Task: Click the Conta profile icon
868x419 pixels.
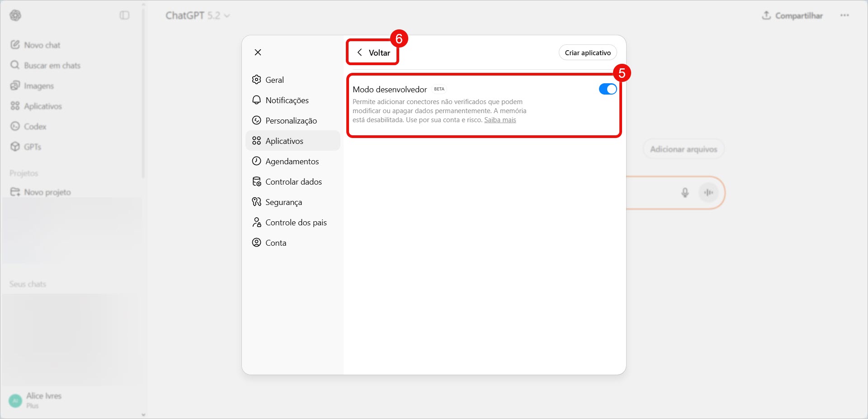Action: [x=257, y=243]
